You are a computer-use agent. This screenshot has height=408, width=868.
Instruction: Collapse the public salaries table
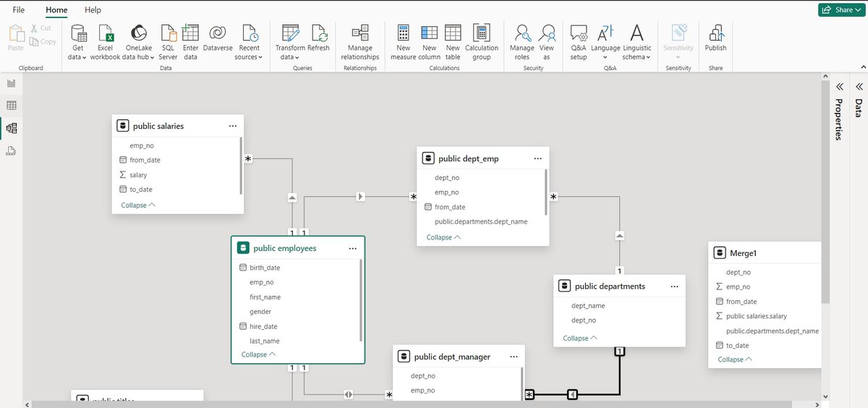pyautogui.click(x=138, y=205)
